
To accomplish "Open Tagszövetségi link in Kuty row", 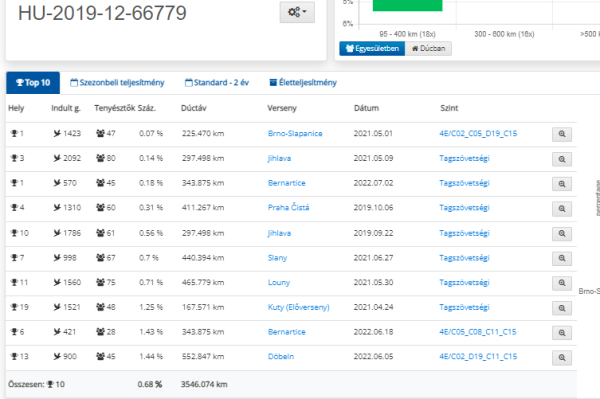I will (x=464, y=308).
